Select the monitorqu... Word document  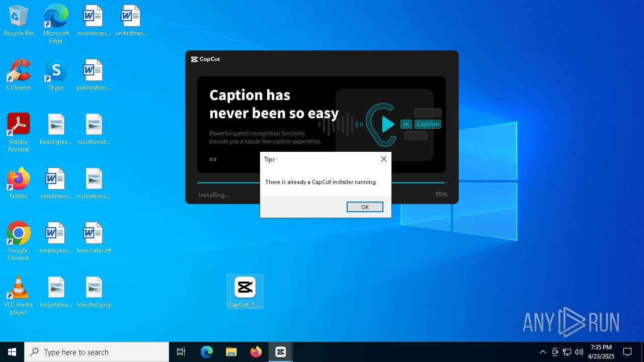point(94,21)
